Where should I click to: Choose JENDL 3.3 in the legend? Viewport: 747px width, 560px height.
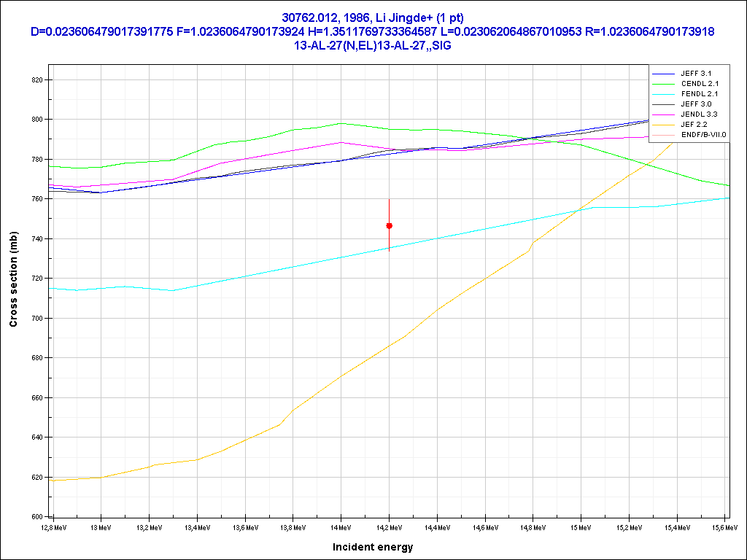coord(699,114)
